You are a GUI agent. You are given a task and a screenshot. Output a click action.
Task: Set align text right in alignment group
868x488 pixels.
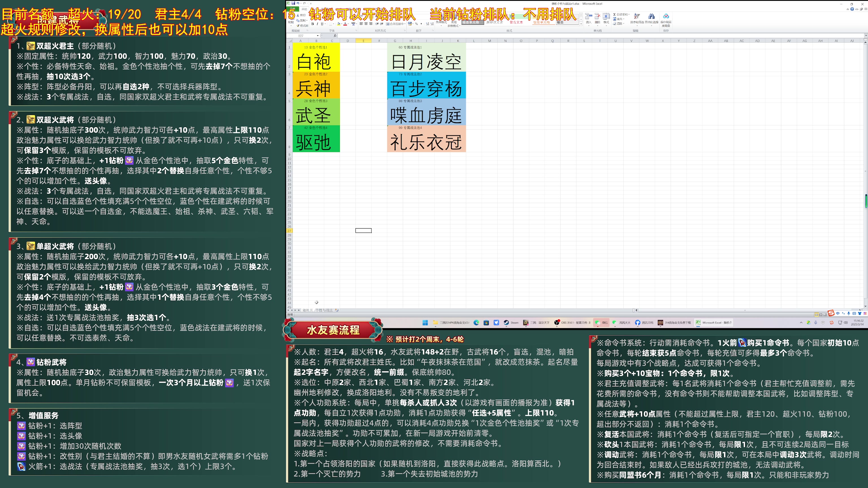pyautogui.click(x=371, y=24)
